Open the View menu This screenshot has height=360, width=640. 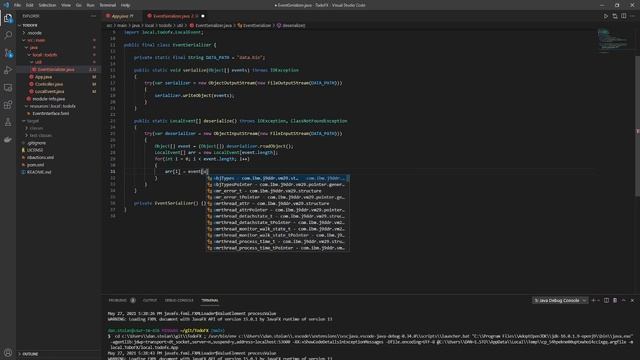[66, 5]
